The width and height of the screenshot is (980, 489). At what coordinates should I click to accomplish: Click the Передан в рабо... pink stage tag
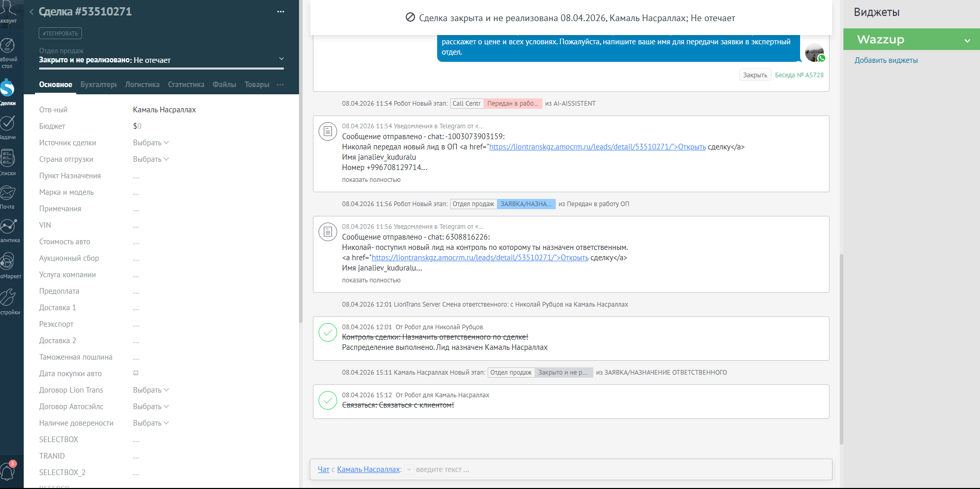coord(513,104)
